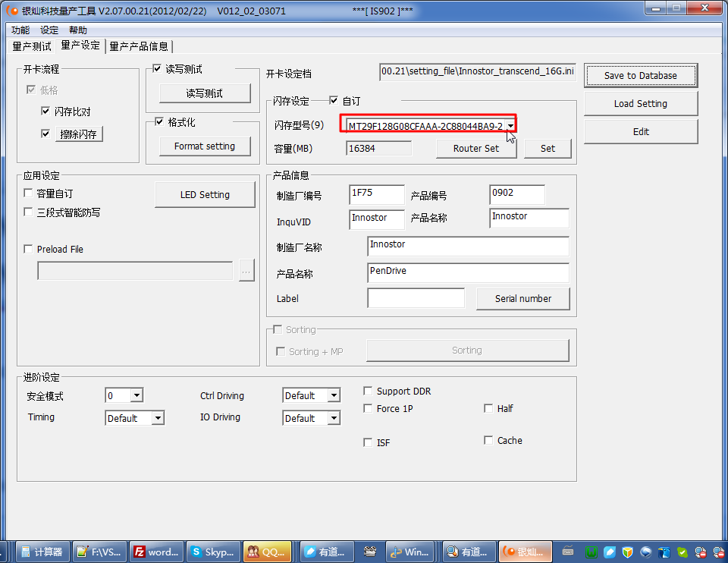Viewport: 728px width, 563px height.
Task: Open the 安全模式 dropdown
Action: (x=136, y=395)
